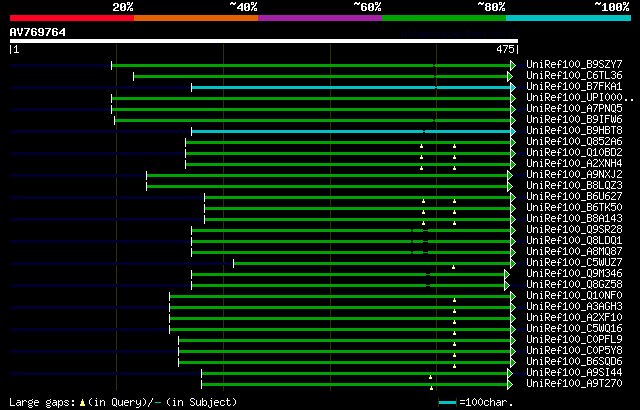
Task: Select the UniRef100_C5WUZ7 label
Action: point(574,263)
